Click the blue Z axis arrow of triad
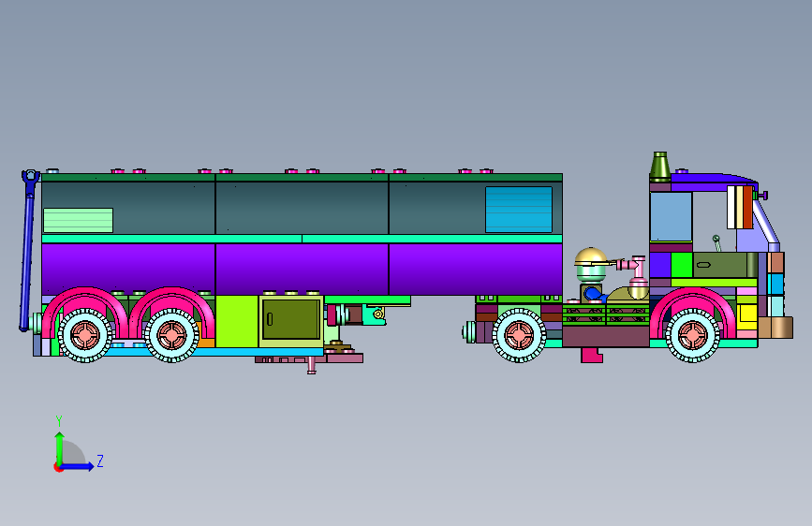 click(78, 466)
